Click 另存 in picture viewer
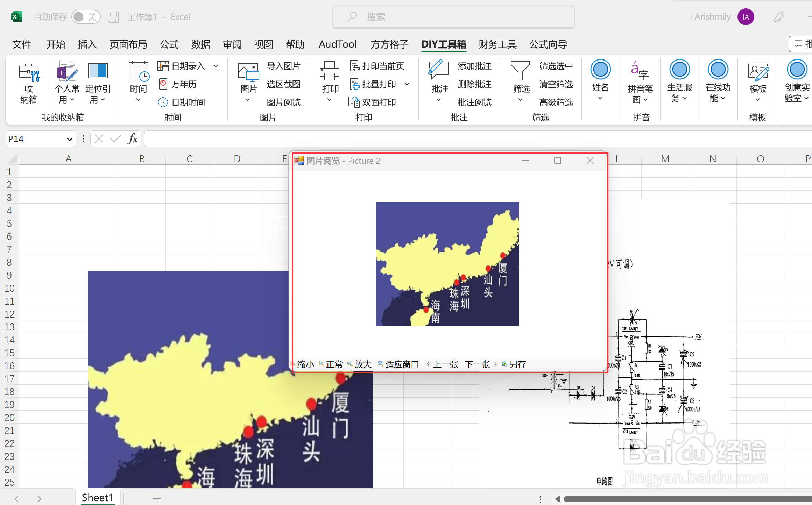Image resolution: width=812 pixels, height=505 pixels. 514,364
